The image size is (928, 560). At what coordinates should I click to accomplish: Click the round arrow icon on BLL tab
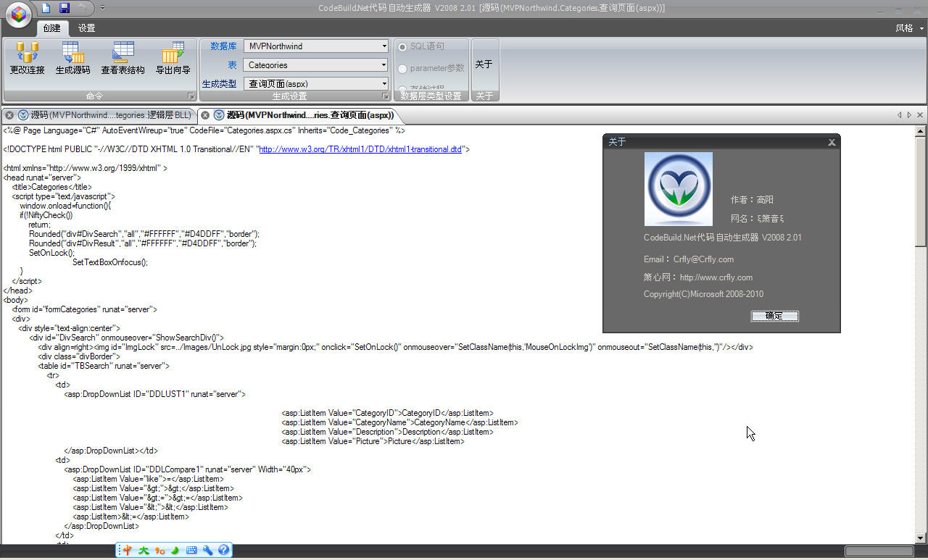[x=23, y=115]
